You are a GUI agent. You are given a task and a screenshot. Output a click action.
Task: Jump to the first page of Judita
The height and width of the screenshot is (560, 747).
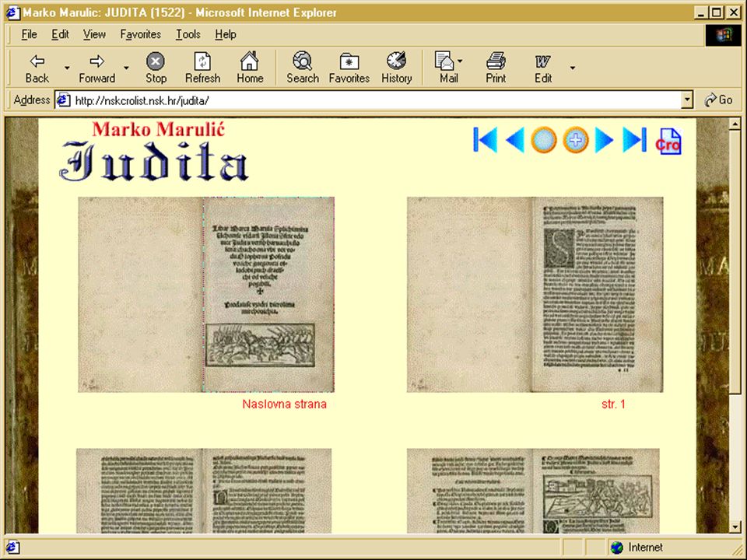pyautogui.click(x=486, y=139)
